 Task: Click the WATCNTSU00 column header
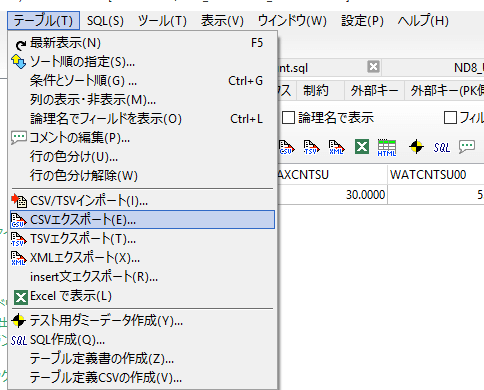(x=436, y=174)
